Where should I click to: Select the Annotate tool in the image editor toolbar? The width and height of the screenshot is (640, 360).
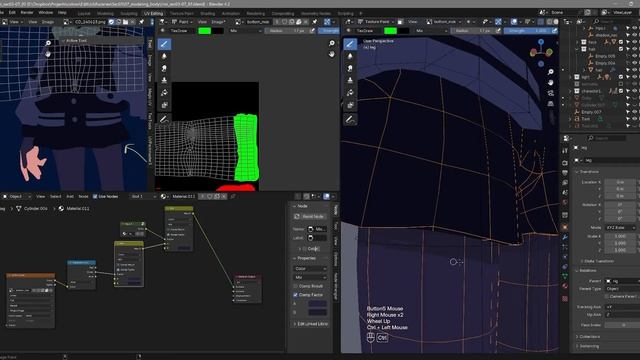click(164, 119)
